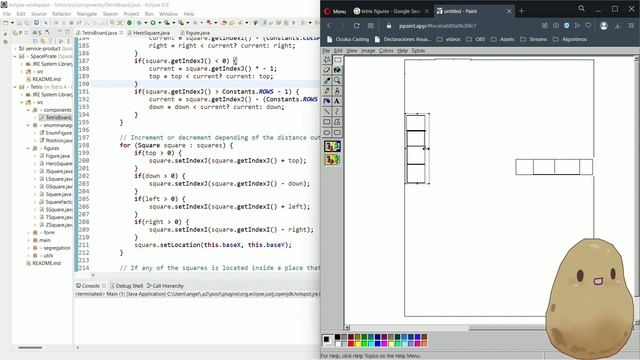
Task: Collapse the components package node
Action: (29, 110)
